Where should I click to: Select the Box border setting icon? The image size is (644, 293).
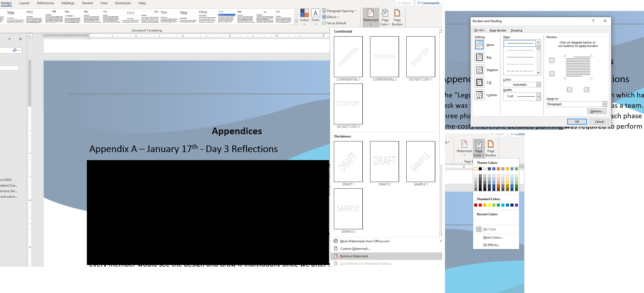(x=479, y=57)
